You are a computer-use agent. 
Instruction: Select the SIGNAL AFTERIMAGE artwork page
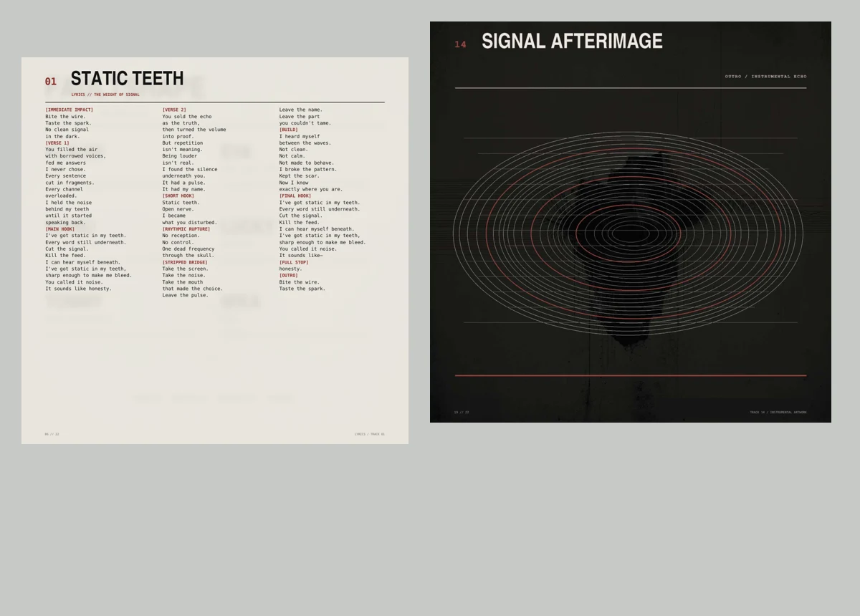click(x=631, y=222)
